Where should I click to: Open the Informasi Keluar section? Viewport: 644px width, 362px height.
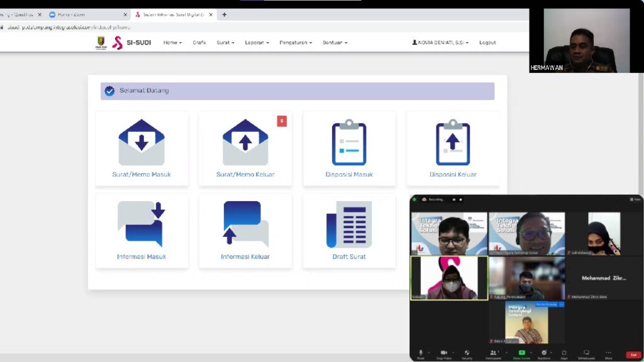pyautogui.click(x=245, y=229)
